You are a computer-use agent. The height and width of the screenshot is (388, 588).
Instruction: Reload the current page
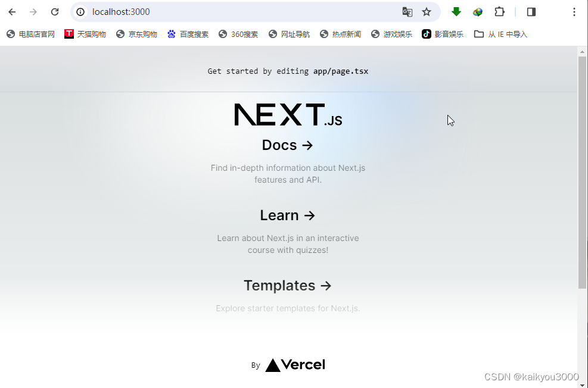[54, 11]
